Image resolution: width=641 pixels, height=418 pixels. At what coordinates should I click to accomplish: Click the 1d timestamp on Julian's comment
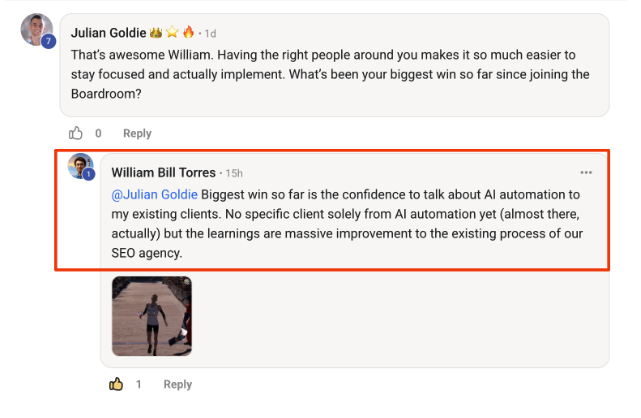(210, 33)
